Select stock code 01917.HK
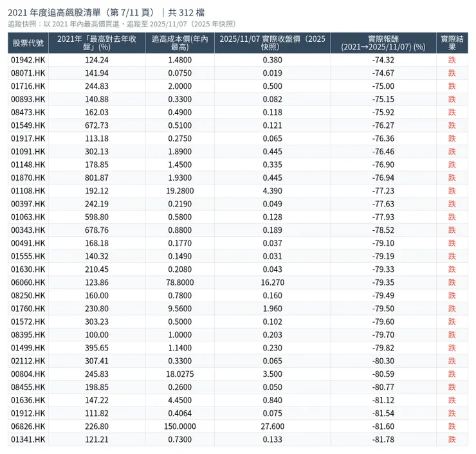 point(28,138)
